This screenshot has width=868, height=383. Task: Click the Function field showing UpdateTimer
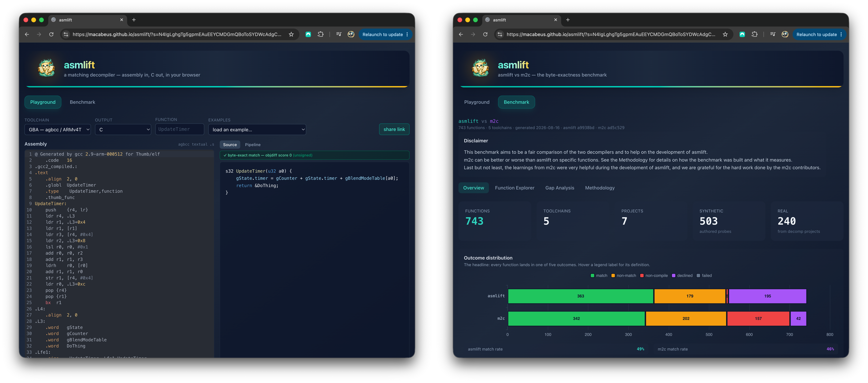click(180, 129)
